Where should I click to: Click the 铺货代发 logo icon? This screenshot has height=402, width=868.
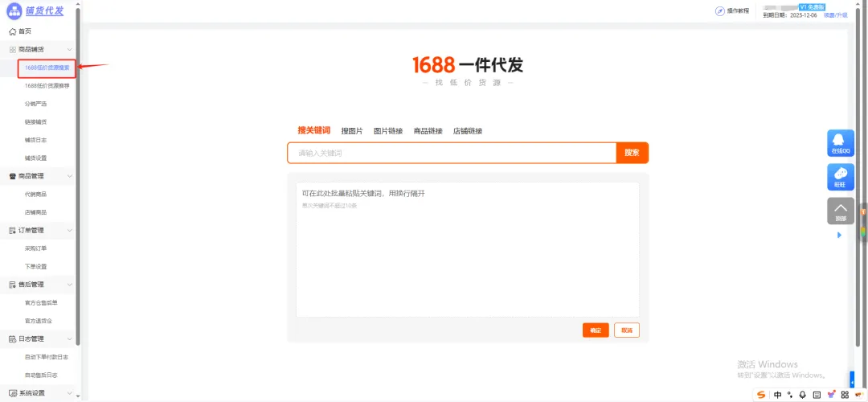coord(14,10)
